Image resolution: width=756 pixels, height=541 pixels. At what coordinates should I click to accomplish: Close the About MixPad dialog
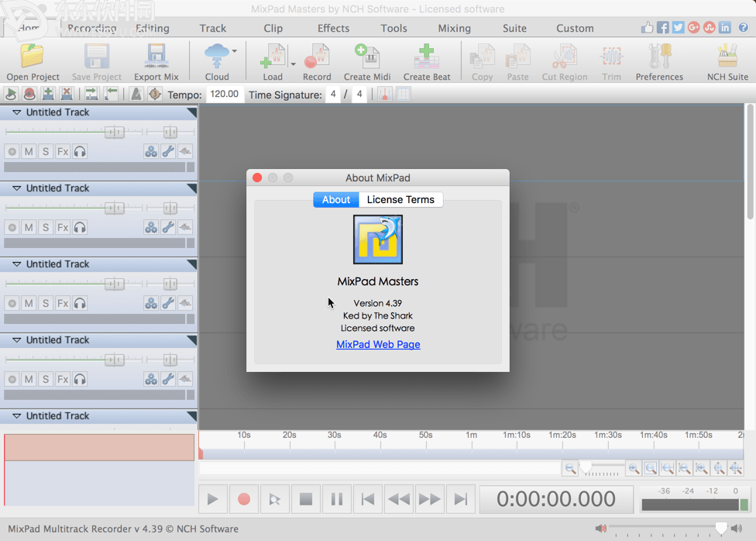click(257, 177)
